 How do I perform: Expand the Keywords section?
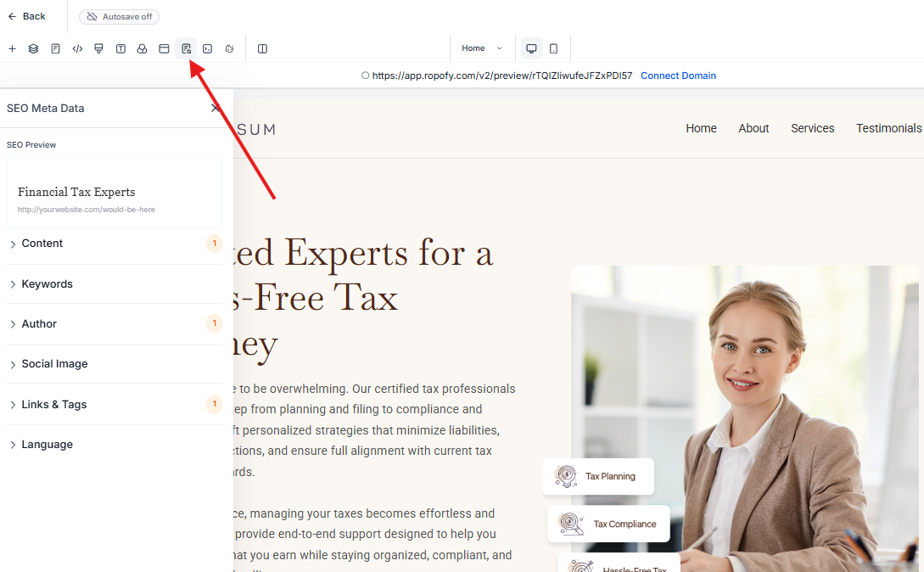click(x=115, y=284)
